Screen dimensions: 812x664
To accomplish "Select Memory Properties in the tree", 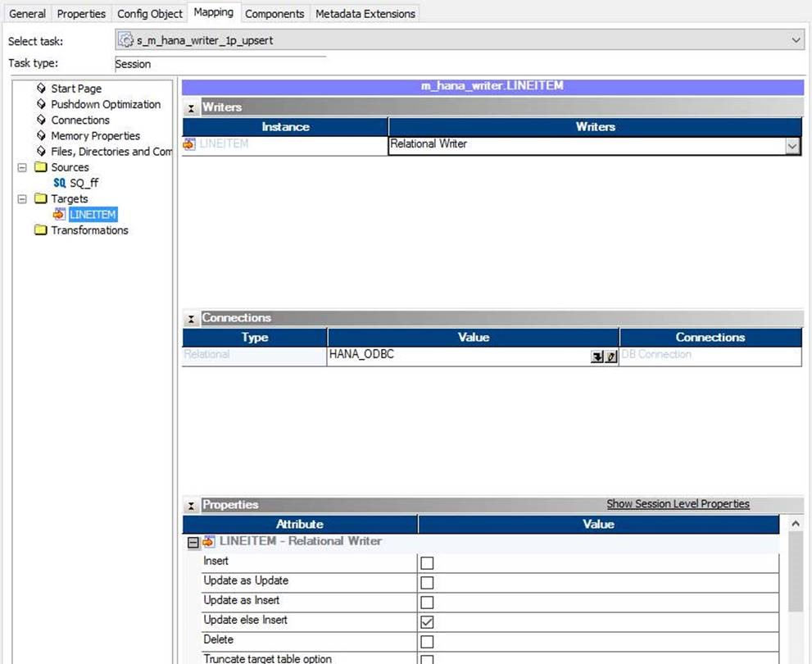I will (x=95, y=136).
